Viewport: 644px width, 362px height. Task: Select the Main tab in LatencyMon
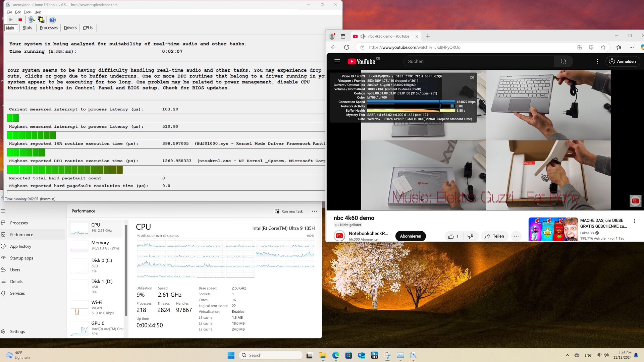tap(10, 28)
